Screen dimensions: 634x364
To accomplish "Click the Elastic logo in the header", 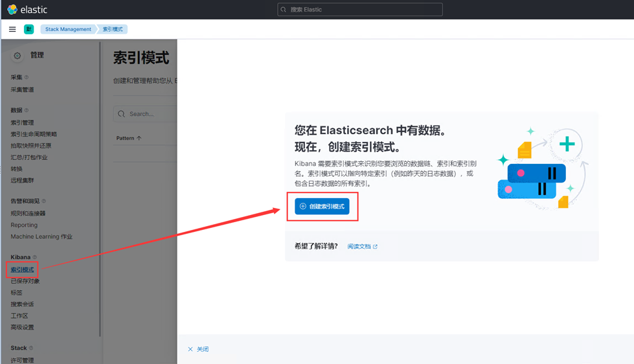I will (x=27, y=9).
